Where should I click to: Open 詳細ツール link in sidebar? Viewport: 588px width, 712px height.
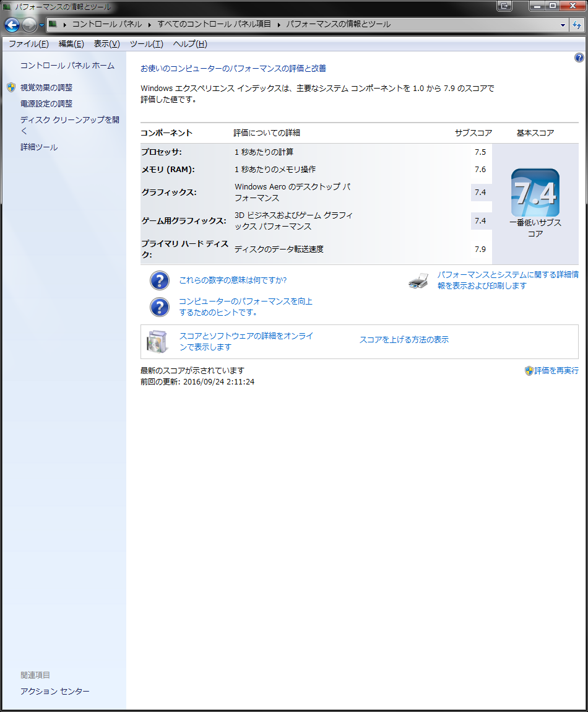click(x=39, y=147)
